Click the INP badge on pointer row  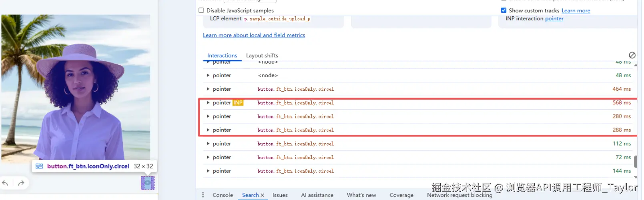click(x=238, y=103)
